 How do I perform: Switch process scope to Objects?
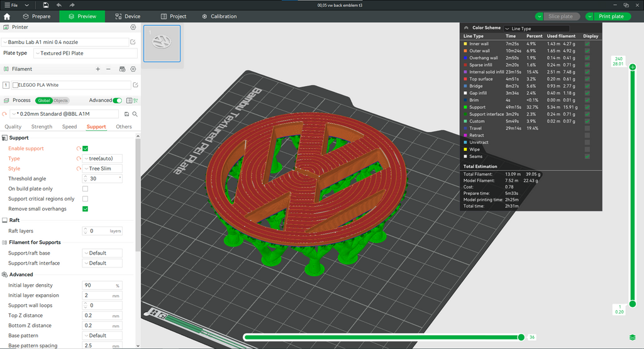pos(61,101)
